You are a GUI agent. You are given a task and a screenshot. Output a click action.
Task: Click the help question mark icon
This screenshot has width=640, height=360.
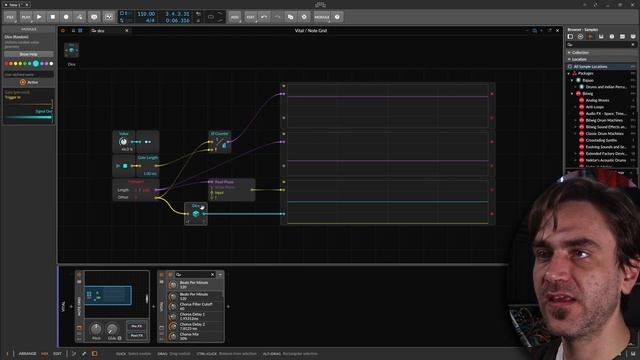(337, 17)
